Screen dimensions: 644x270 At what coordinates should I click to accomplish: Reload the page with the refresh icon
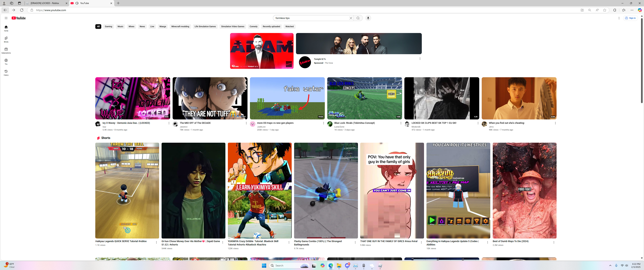click(x=22, y=10)
